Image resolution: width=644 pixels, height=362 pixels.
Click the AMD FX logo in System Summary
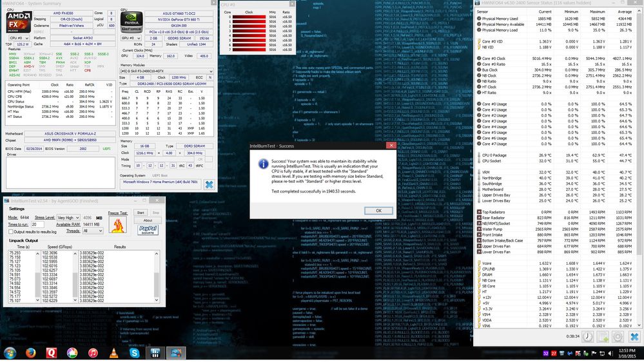19,22
